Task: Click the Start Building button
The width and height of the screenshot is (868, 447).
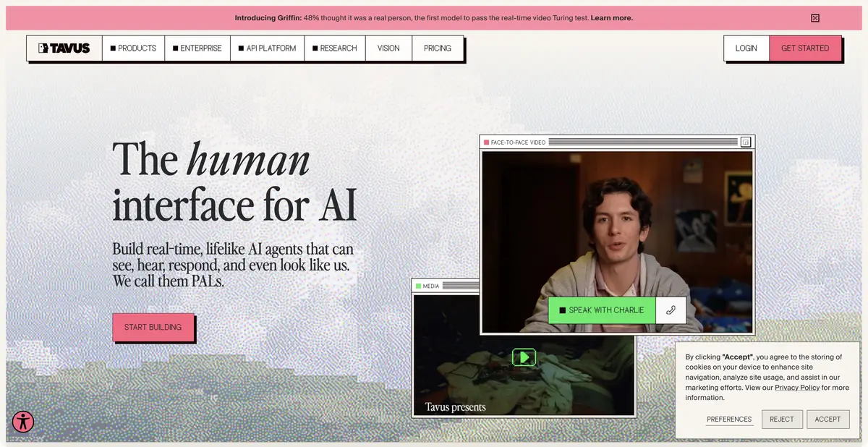Action: (x=153, y=327)
